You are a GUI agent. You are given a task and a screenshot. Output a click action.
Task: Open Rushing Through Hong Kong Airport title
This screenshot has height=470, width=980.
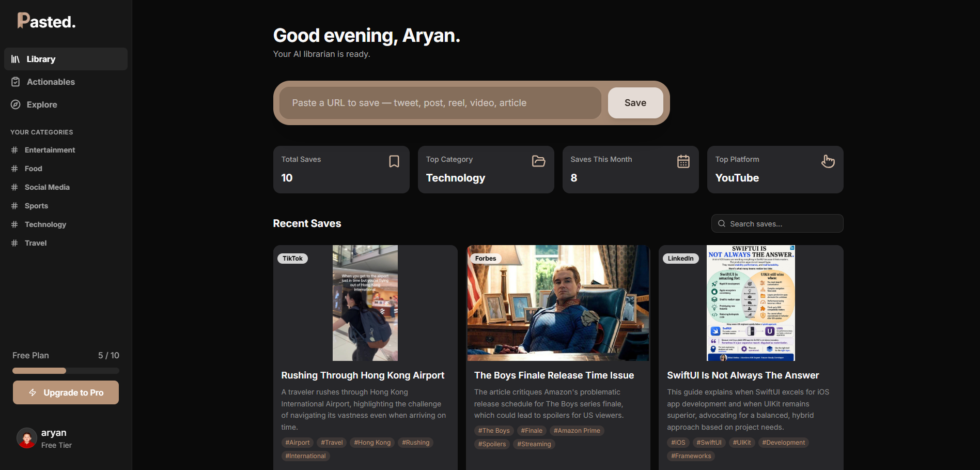(363, 375)
